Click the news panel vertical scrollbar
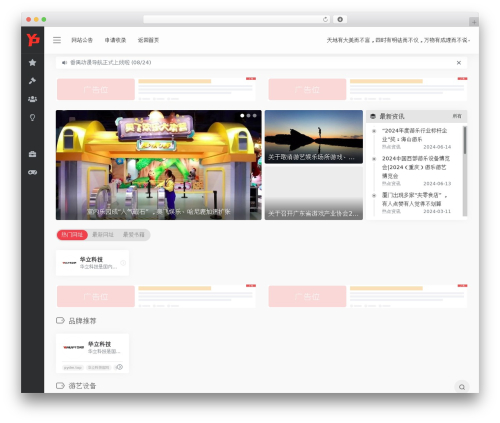 point(465,171)
